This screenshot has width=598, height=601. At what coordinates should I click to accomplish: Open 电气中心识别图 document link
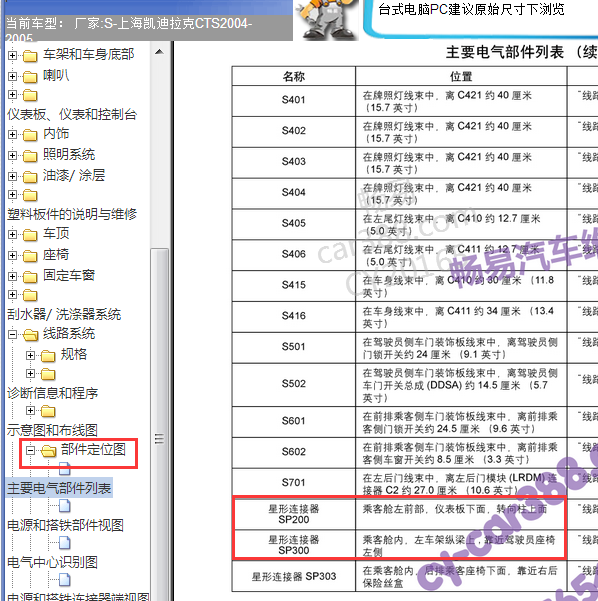52,562
